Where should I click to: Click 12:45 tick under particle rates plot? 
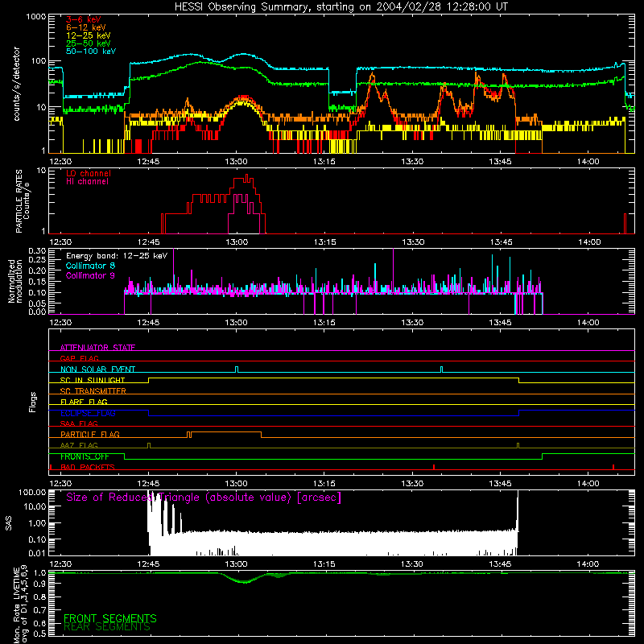coord(148,242)
